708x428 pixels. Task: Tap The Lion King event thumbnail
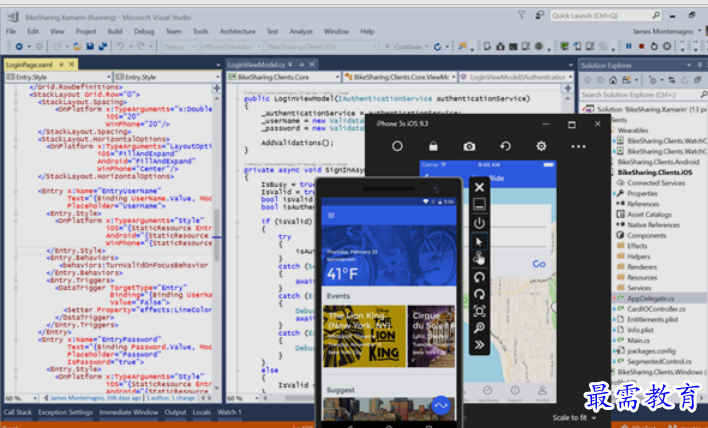[x=364, y=336]
